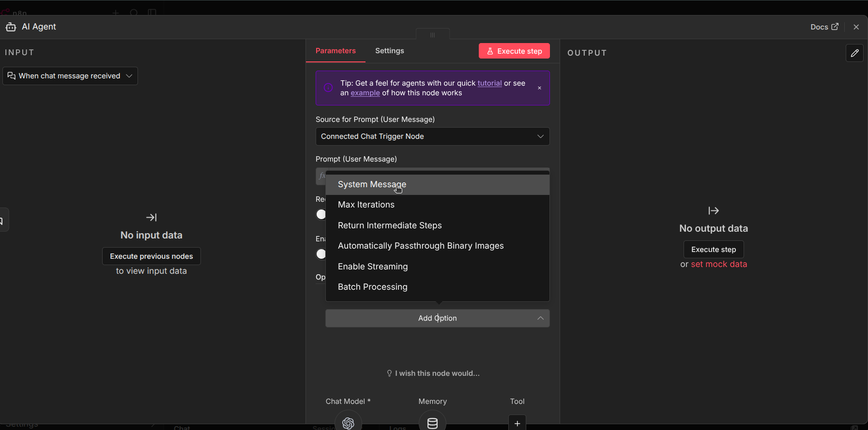Viewport: 868px width, 430px height.
Task: Close the AI Agent panel
Action: pyautogui.click(x=856, y=27)
